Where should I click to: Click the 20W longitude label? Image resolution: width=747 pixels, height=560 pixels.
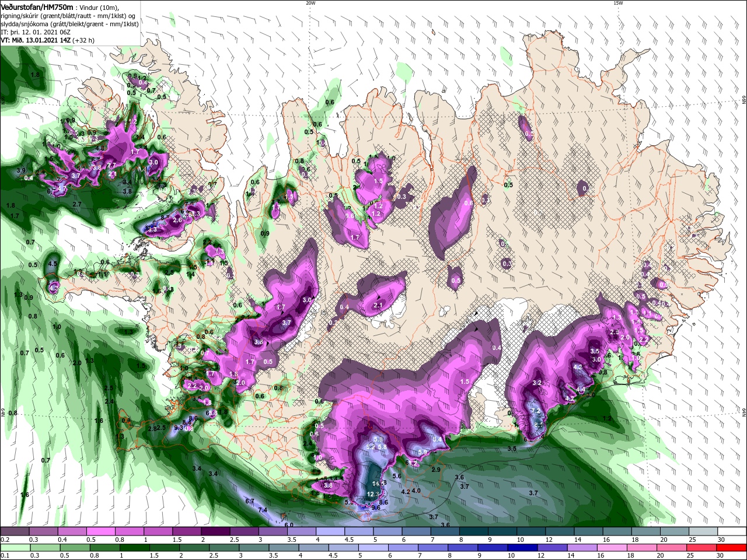click(310, 3)
